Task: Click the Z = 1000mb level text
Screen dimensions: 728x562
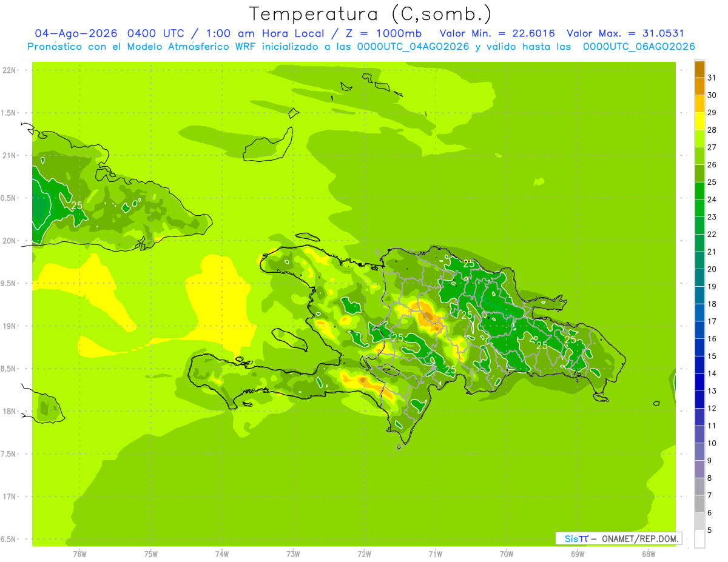Action: [383, 33]
